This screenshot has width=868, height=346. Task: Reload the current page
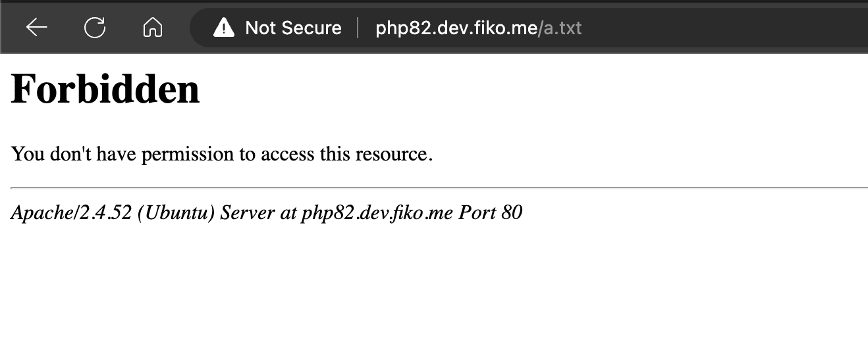[95, 28]
